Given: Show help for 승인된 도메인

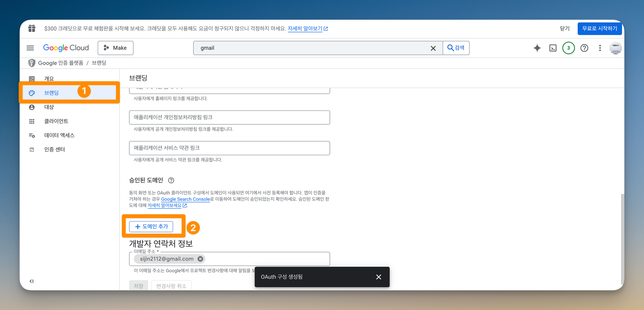Looking at the screenshot, I should (171, 180).
